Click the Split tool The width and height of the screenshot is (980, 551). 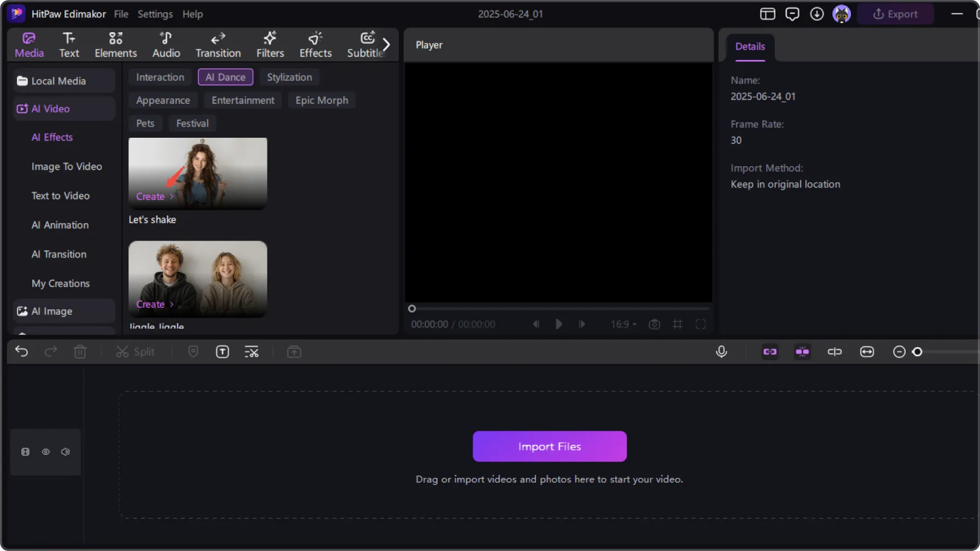135,351
